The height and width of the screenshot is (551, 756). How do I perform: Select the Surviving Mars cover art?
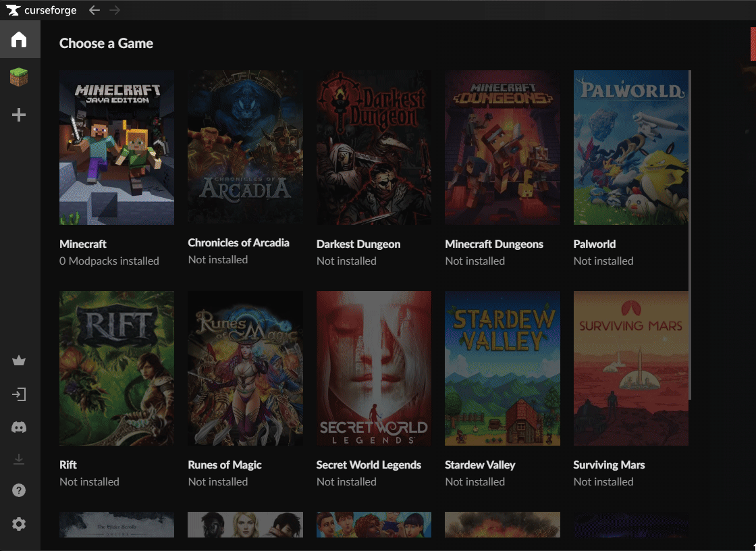tap(630, 368)
